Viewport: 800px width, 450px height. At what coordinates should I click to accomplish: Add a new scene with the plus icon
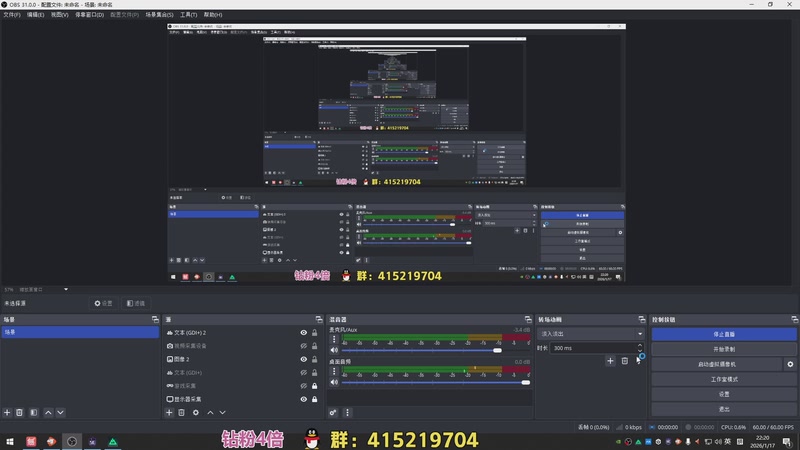point(7,412)
